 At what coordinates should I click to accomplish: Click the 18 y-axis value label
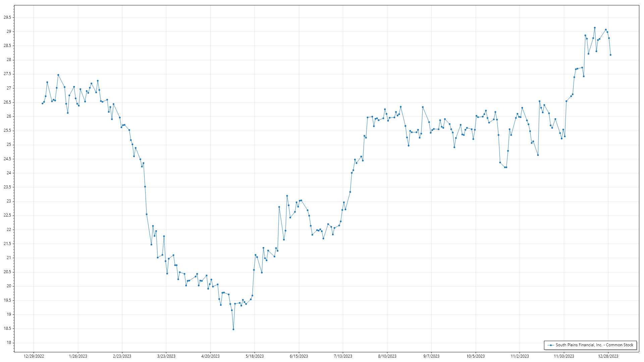(x=9, y=343)
